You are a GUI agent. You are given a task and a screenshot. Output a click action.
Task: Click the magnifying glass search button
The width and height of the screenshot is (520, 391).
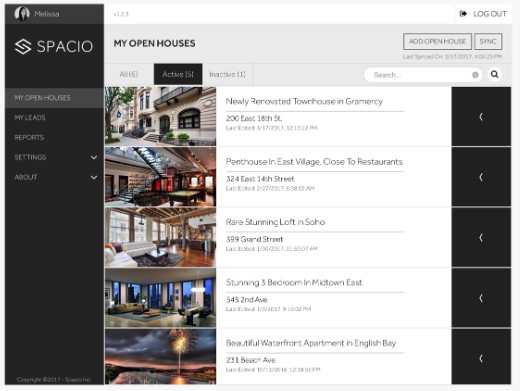pos(495,74)
